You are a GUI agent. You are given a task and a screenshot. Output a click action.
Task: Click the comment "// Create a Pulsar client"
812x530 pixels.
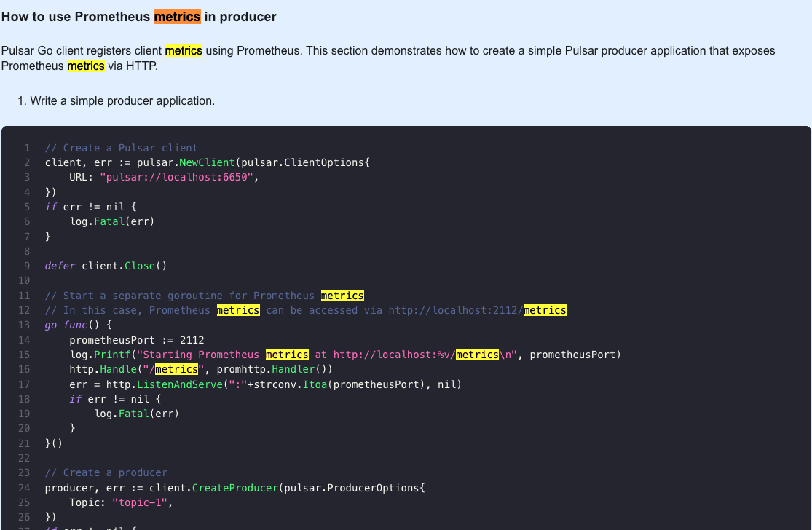[121, 148]
